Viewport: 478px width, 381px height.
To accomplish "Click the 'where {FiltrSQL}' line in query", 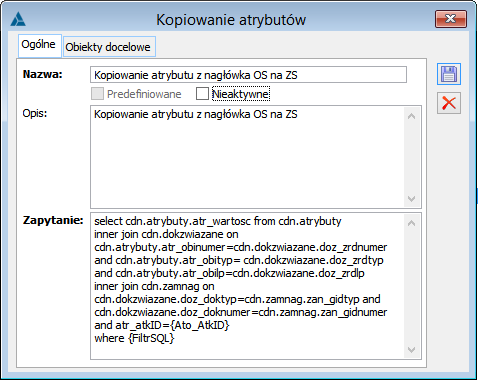I will coord(134,338).
